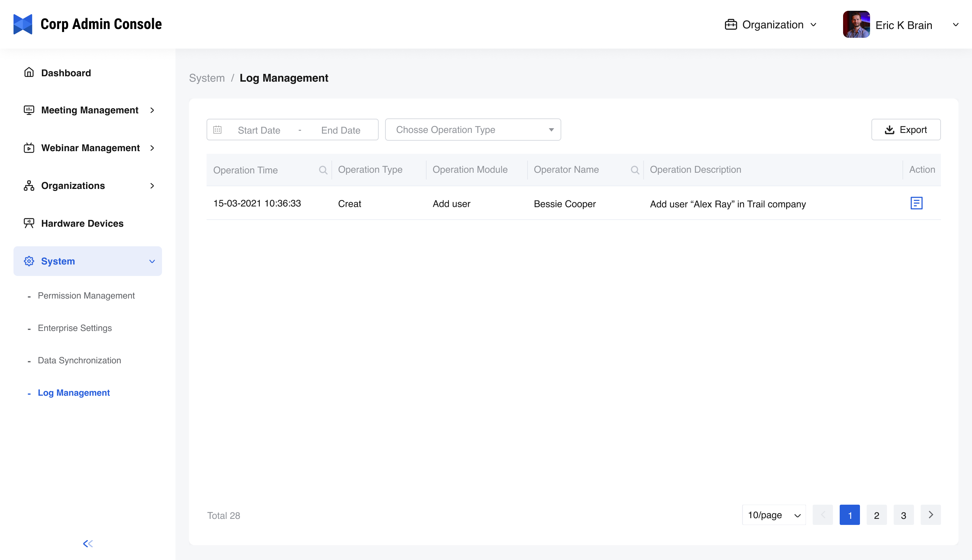Expand Webinar Management submenu
Image resolution: width=972 pixels, height=560 pixels.
coord(90,148)
